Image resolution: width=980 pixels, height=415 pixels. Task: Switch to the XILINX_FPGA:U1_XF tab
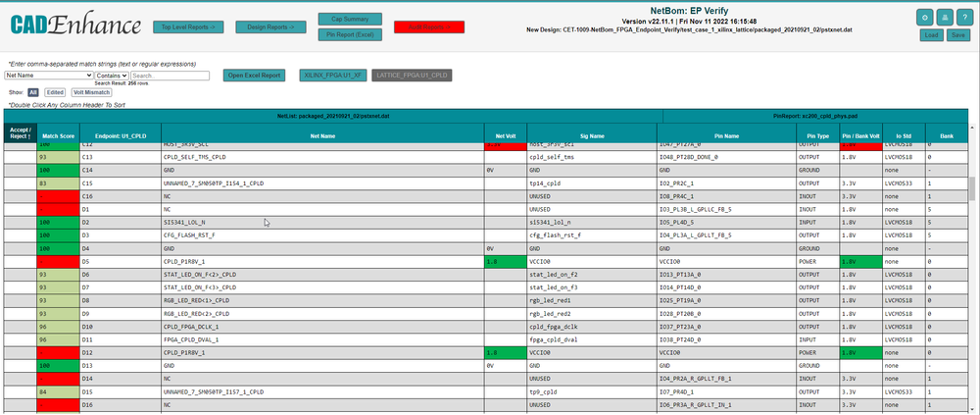pyautogui.click(x=332, y=76)
